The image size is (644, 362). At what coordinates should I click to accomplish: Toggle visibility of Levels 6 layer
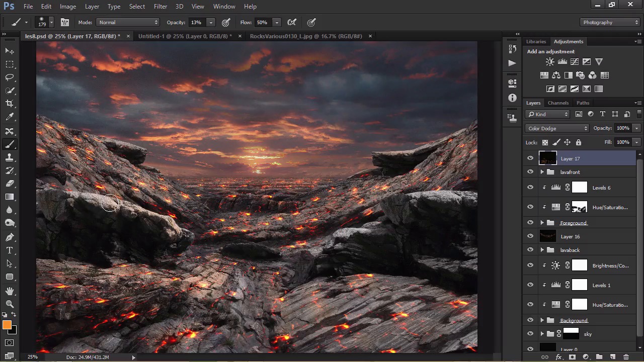(x=530, y=188)
